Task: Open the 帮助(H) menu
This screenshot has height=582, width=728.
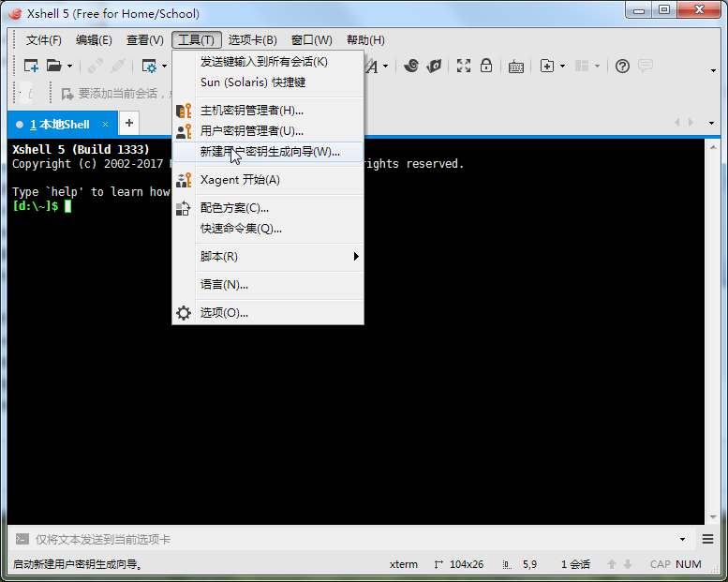Action: click(x=365, y=40)
